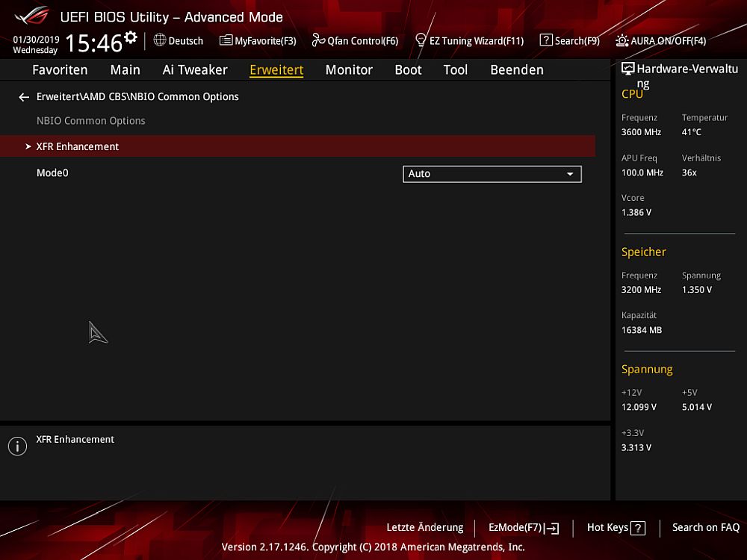Click memory capacity 16384 MB
The width and height of the screenshot is (747, 560).
tap(641, 330)
